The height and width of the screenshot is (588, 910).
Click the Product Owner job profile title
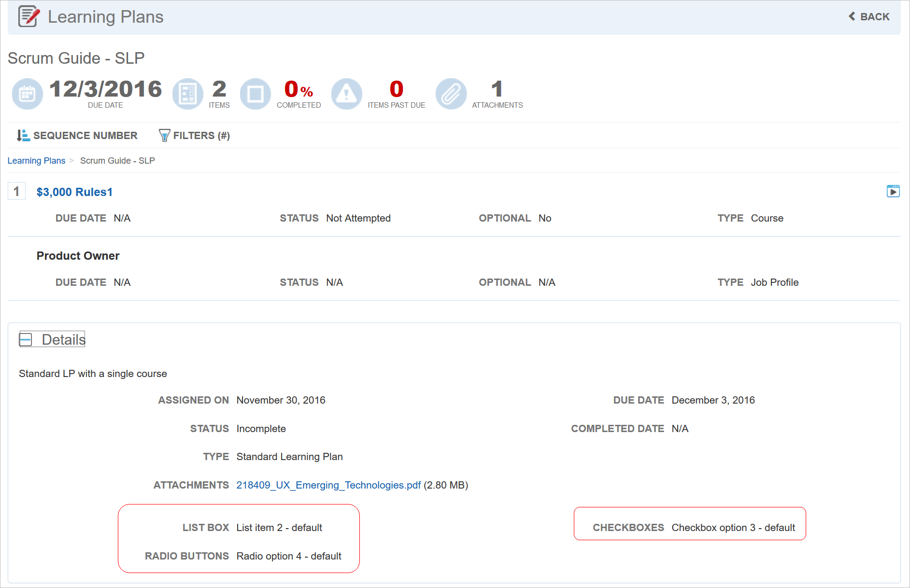point(78,256)
